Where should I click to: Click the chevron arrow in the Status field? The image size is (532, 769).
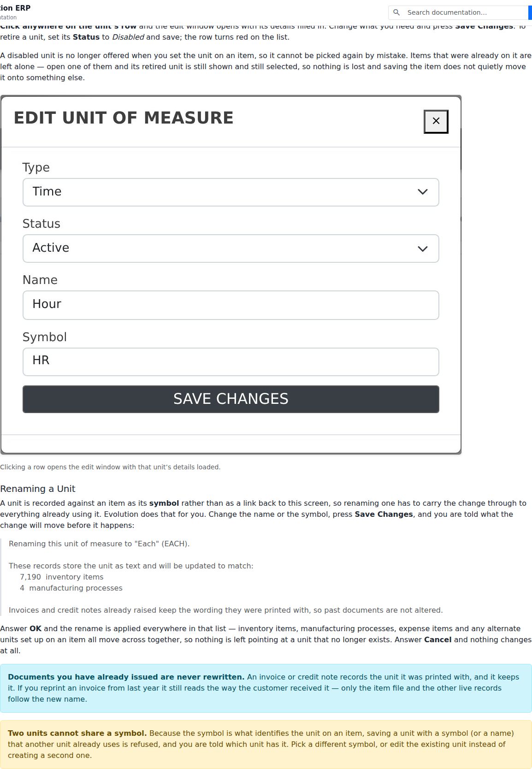pos(423,248)
